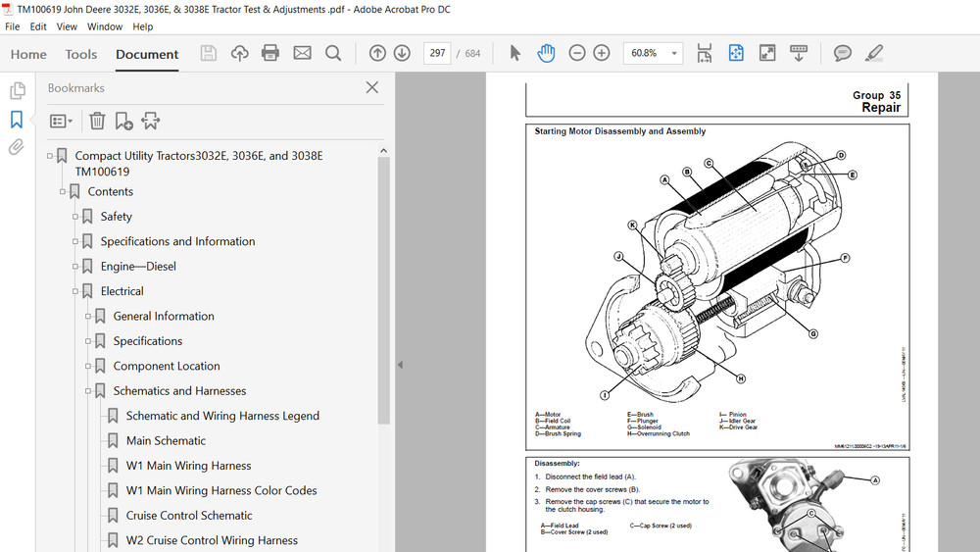Expand the Safety bookmark node
This screenshot has height=552, width=980.
75,217
